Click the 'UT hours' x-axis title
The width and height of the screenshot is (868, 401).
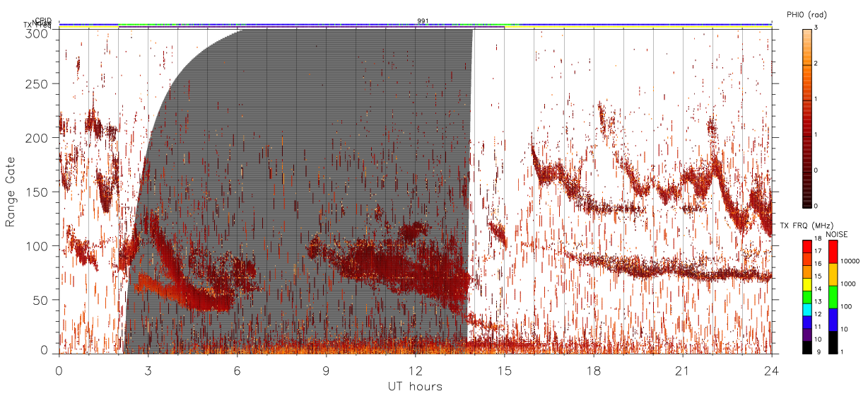pyautogui.click(x=414, y=387)
